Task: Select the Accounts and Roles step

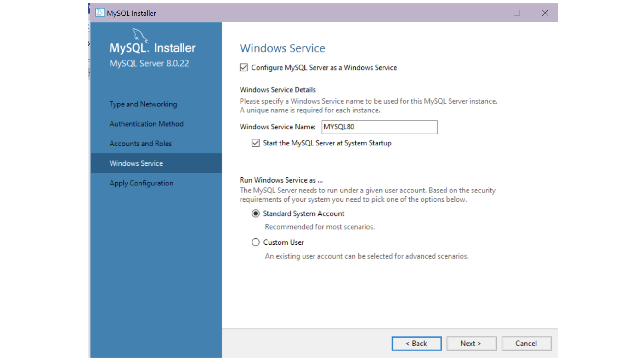Action: pos(140,144)
